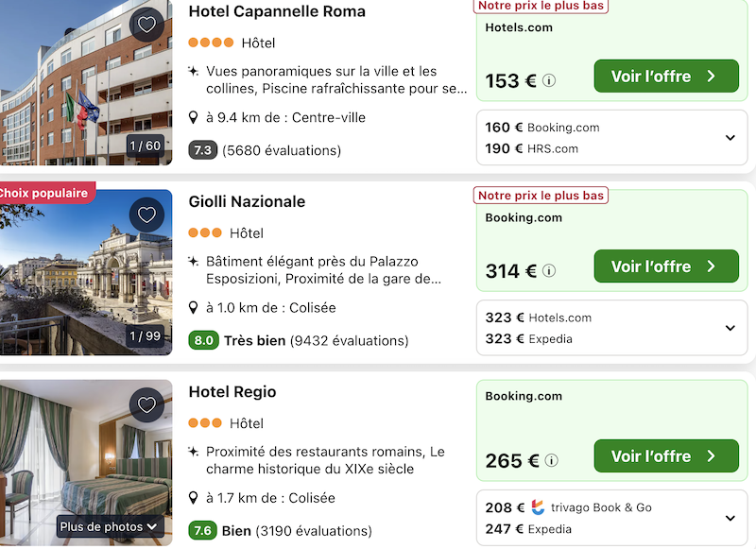Screen dimensions: 756x549
Task: Click info icon beside 314 € price
Action: (549, 271)
